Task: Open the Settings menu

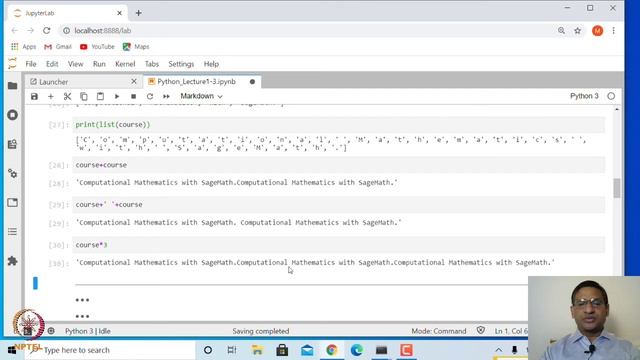Action: click(x=181, y=64)
